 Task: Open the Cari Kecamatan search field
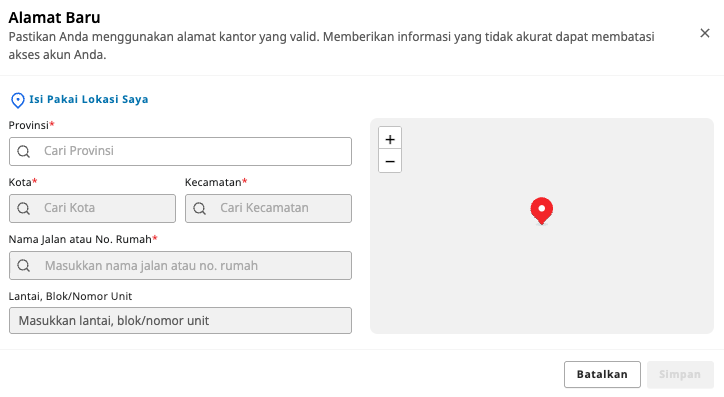click(268, 209)
